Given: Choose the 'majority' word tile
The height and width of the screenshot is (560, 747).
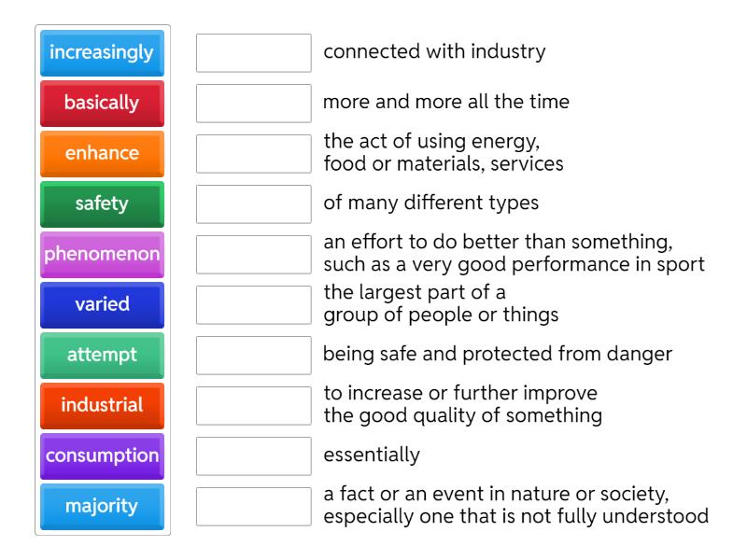Looking at the screenshot, I should pyautogui.click(x=102, y=507).
